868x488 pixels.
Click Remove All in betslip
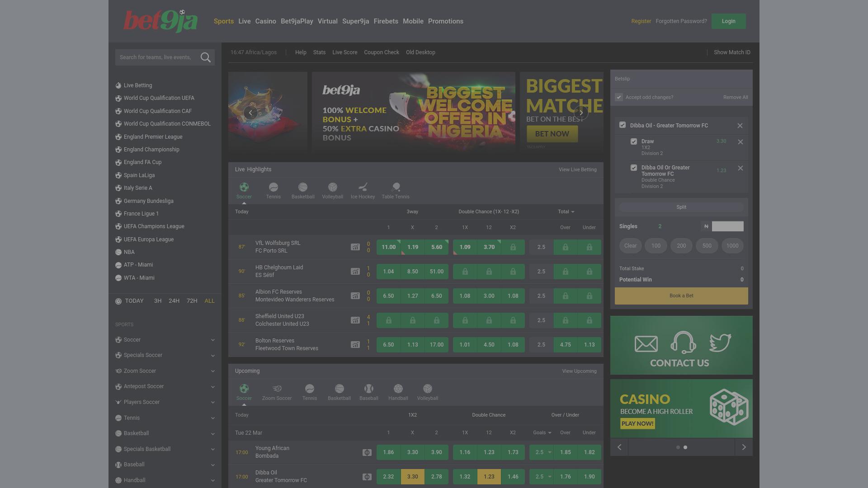[736, 98]
